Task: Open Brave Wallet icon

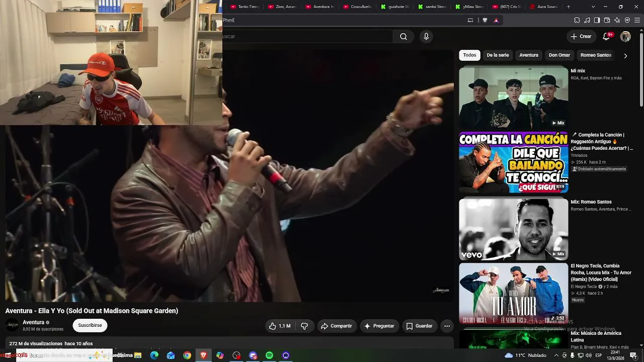Action: [607, 20]
